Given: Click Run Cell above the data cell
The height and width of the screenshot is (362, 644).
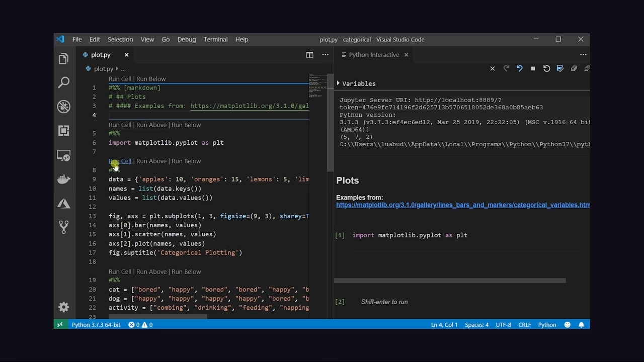Looking at the screenshot, I should (x=120, y=161).
